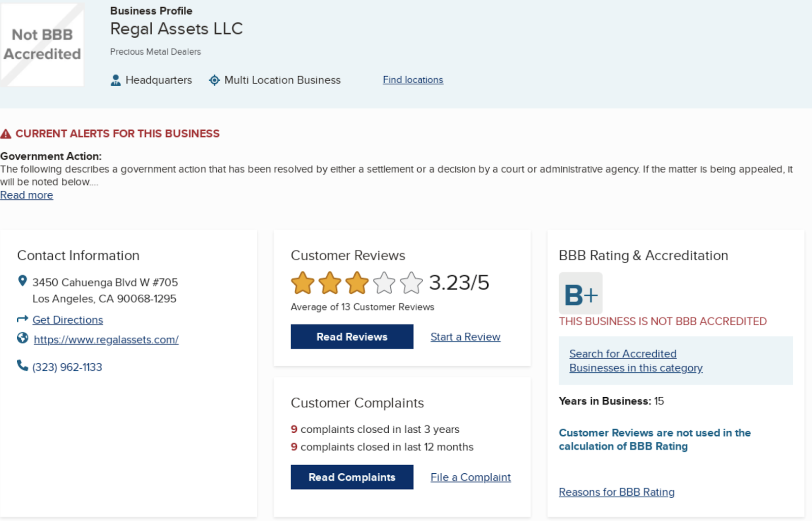Open the File a Complaint link
812x521 pixels.
tap(470, 477)
